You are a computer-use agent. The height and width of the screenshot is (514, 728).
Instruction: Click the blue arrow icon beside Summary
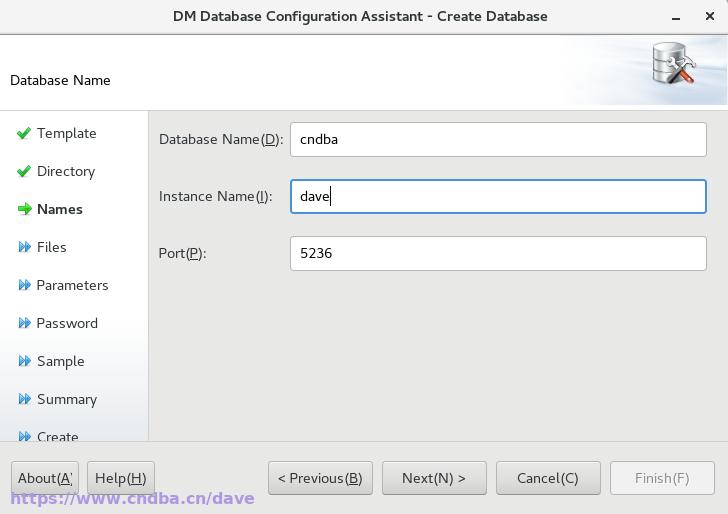(25, 399)
